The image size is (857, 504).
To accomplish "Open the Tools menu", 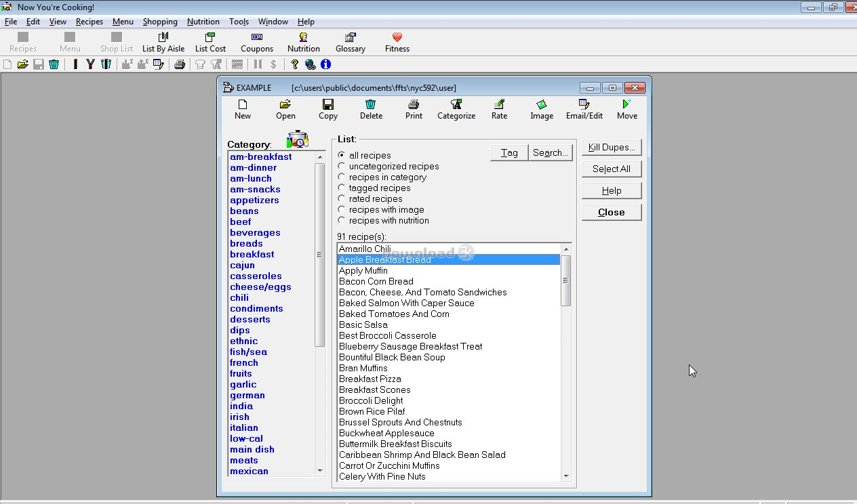I will [239, 22].
